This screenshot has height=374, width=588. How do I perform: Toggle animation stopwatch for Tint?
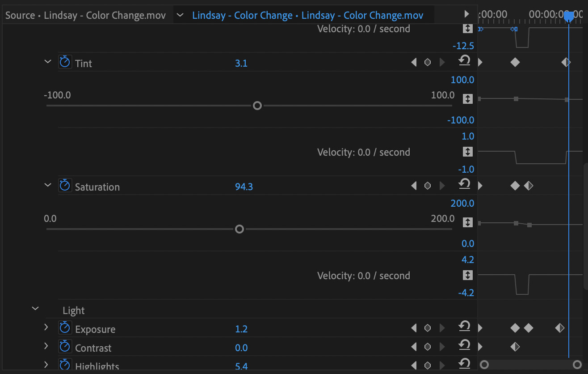point(65,62)
